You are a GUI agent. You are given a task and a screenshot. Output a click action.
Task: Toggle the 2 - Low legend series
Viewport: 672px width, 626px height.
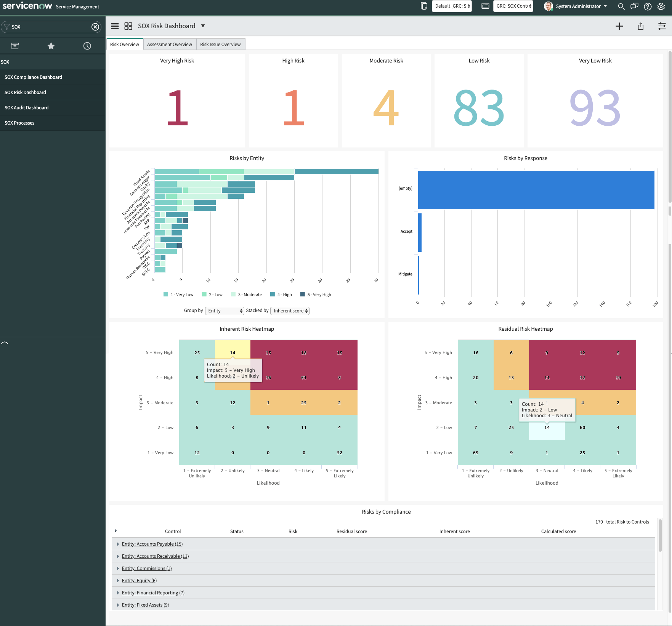212,295
